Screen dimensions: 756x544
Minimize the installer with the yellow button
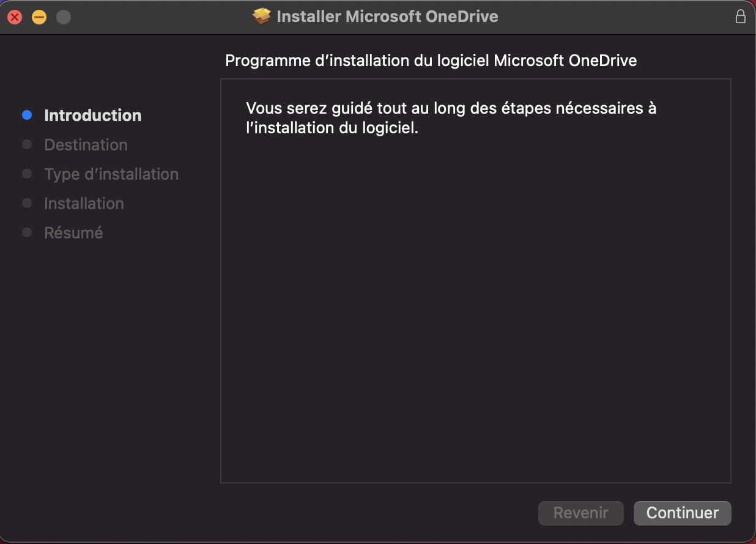click(39, 17)
